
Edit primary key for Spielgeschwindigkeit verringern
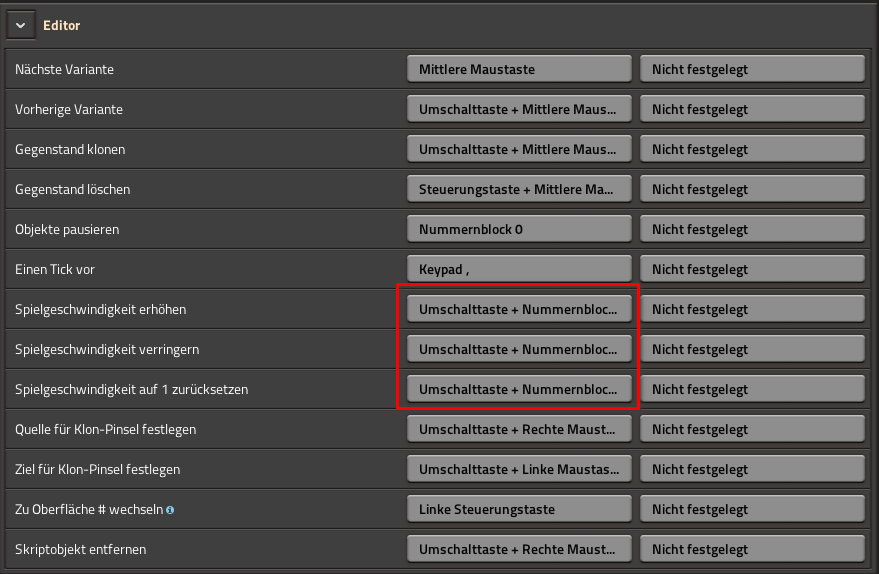[519, 349]
